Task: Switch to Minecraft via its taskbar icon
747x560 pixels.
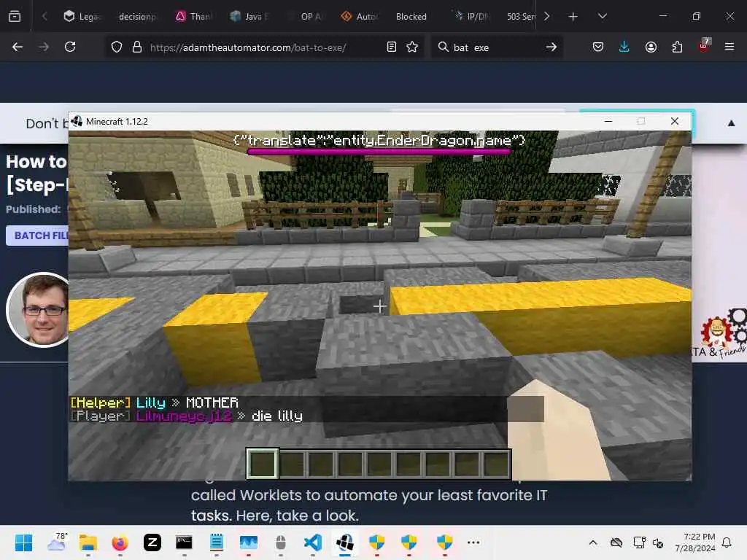Action: (344, 542)
